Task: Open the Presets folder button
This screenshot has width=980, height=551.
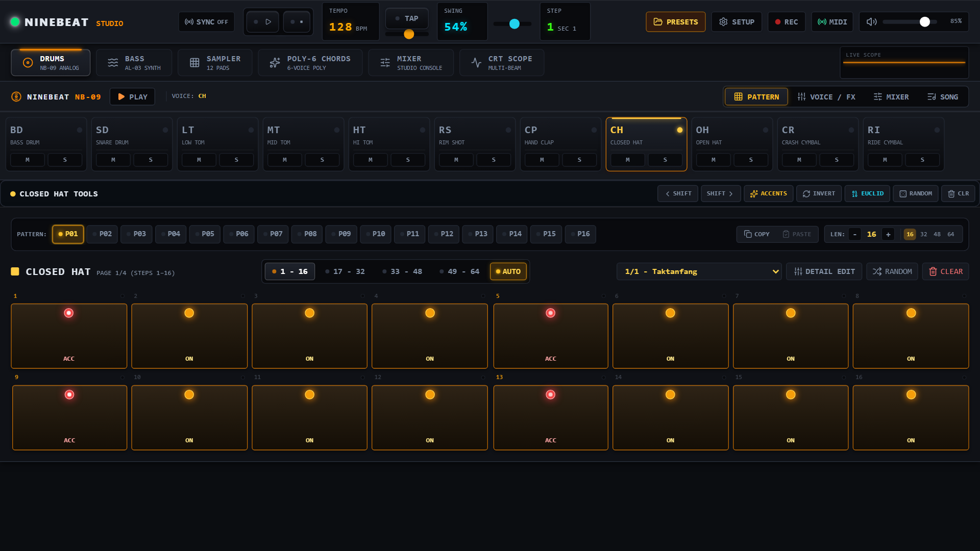Action: [676, 22]
